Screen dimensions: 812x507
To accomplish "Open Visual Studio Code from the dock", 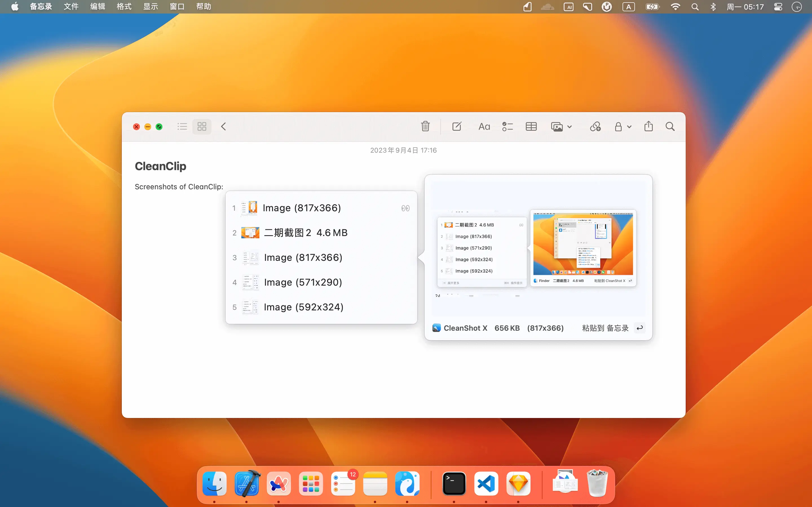I will 486,484.
